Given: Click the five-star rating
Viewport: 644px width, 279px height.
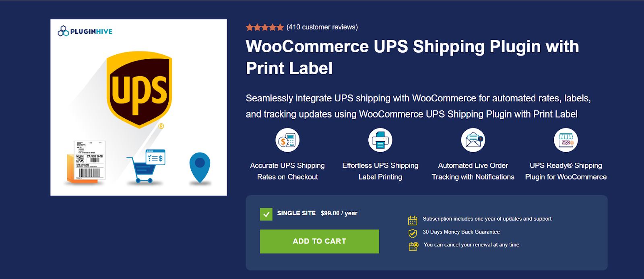Looking at the screenshot, I should (265, 27).
